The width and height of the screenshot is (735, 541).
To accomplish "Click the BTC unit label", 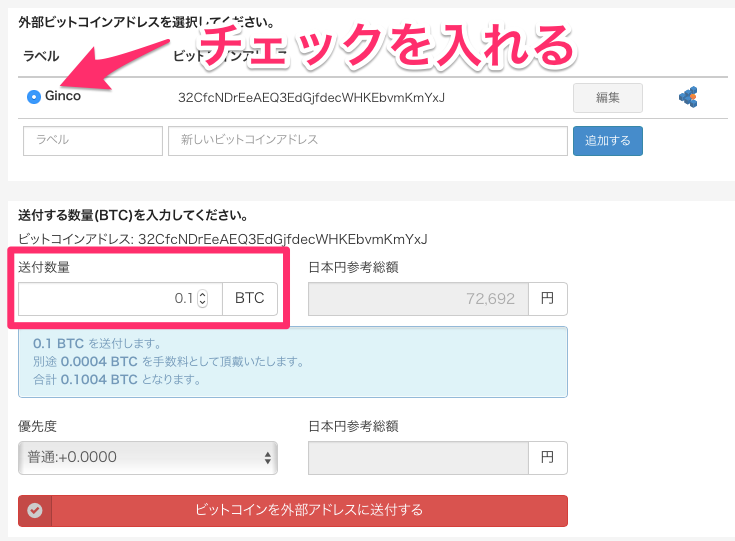I will 250,299.
